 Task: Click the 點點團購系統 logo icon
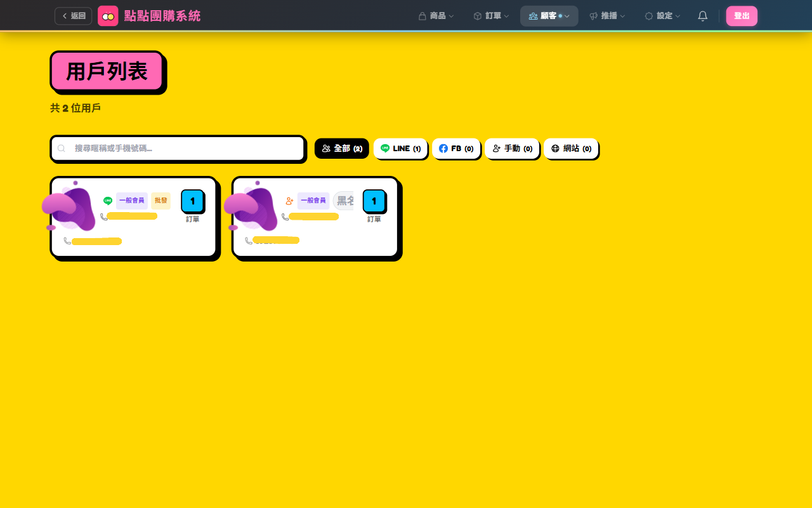point(108,16)
